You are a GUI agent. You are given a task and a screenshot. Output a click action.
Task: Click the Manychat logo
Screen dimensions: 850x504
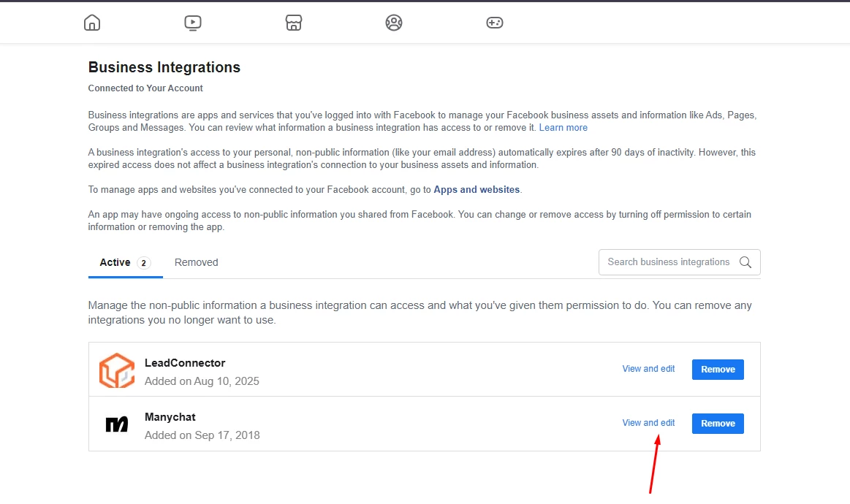tap(116, 424)
